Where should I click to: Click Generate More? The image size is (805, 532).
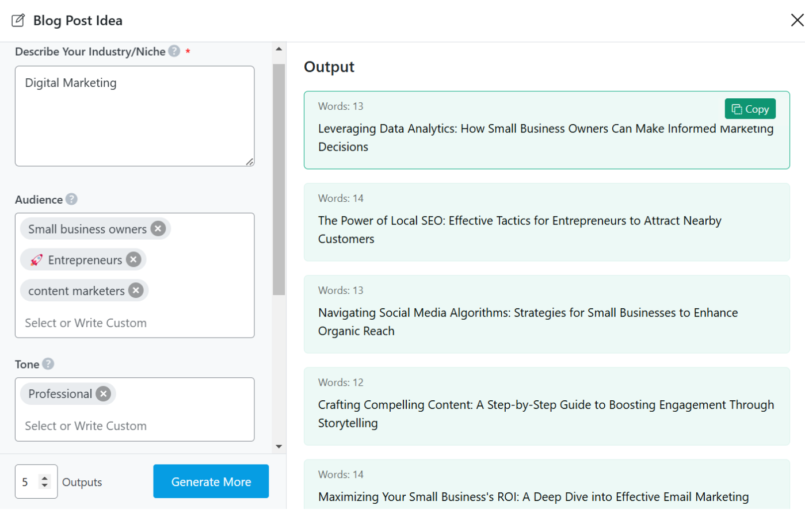click(211, 481)
